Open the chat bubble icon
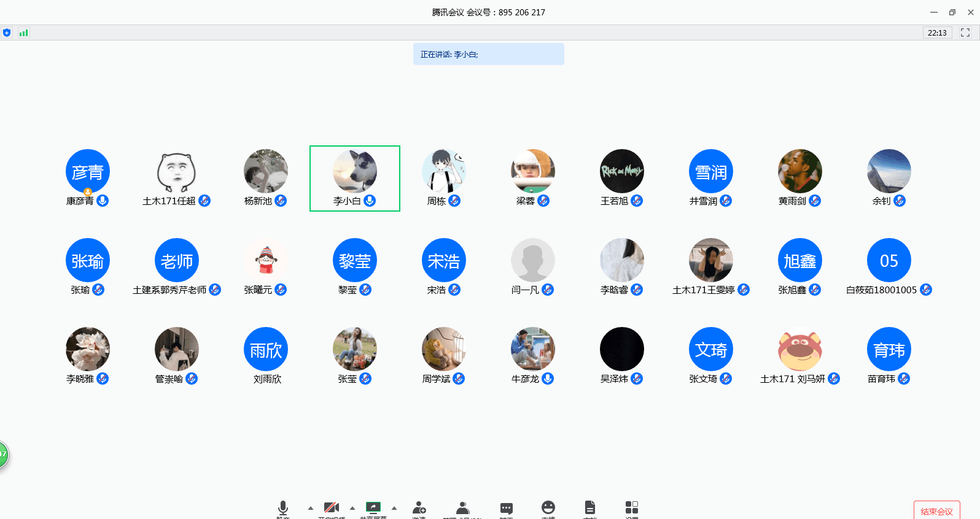The image size is (980, 519). tap(507, 508)
